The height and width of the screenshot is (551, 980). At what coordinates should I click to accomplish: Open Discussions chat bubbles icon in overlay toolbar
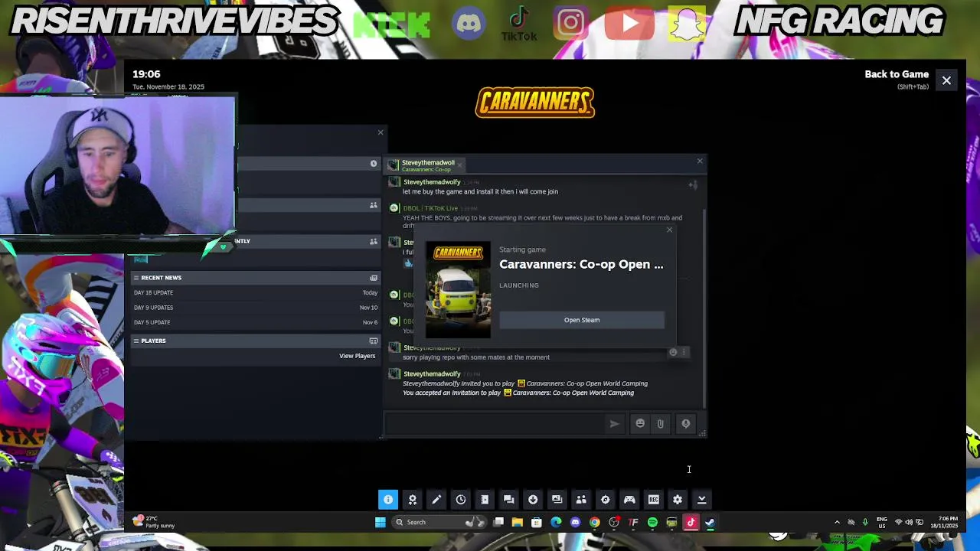pos(509,500)
